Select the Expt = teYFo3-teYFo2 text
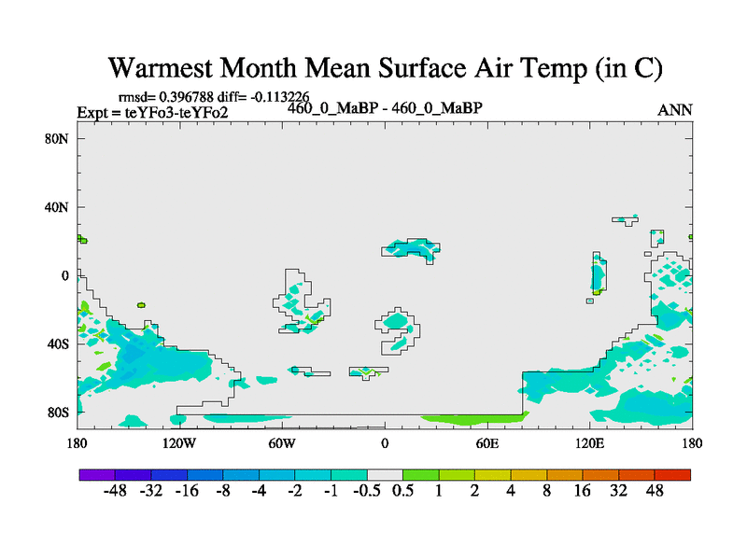The image size is (747, 560). click(152, 113)
